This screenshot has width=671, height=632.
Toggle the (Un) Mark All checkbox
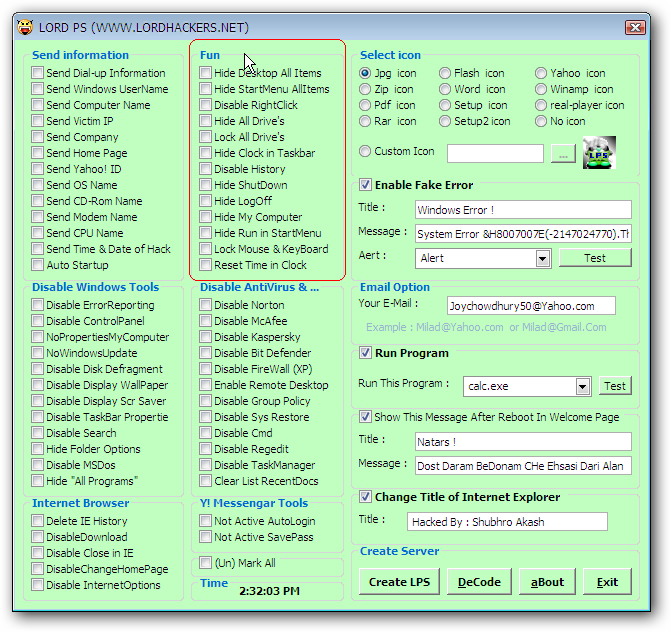coord(206,563)
